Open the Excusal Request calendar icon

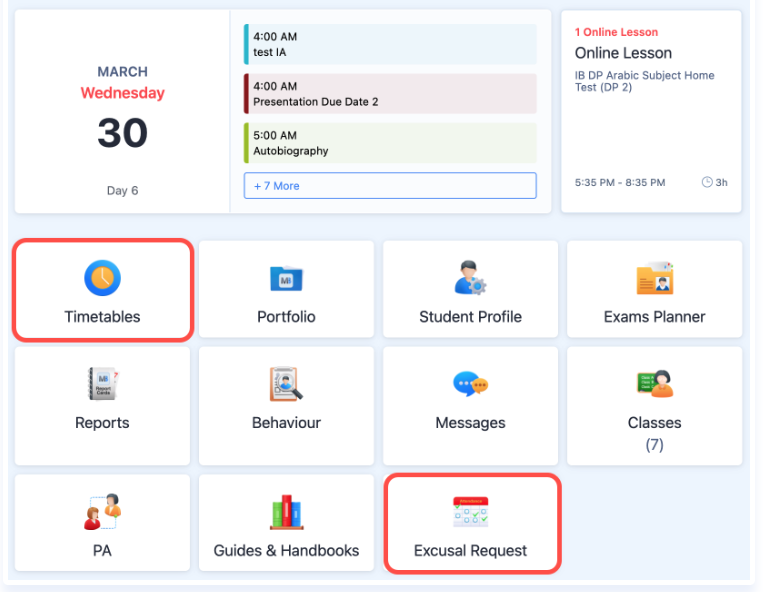[470, 511]
